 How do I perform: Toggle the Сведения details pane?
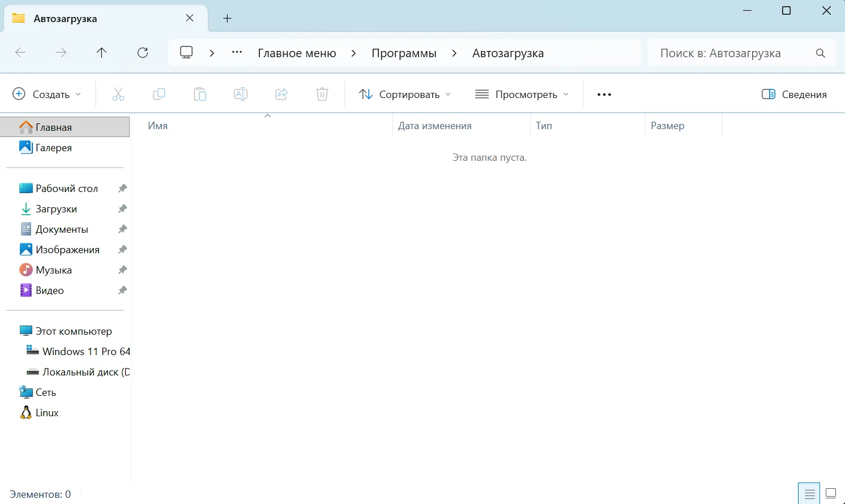[794, 95]
